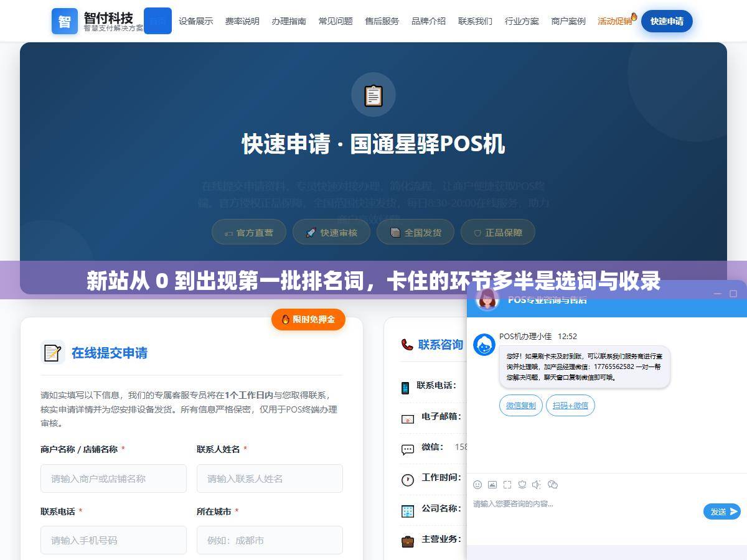Click the female agent avatar in chat header
Image resolution: width=747 pixels, height=560 pixels.
487,299
